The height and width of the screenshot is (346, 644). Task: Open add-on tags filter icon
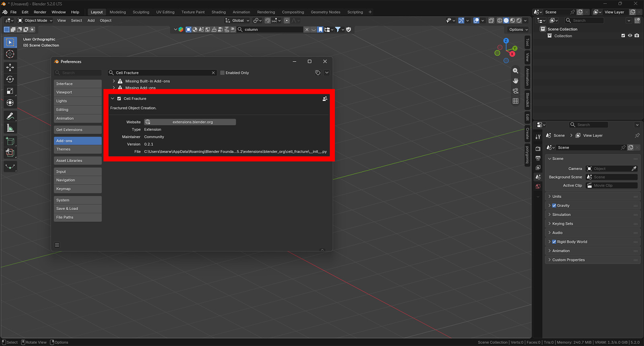click(318, 73)
